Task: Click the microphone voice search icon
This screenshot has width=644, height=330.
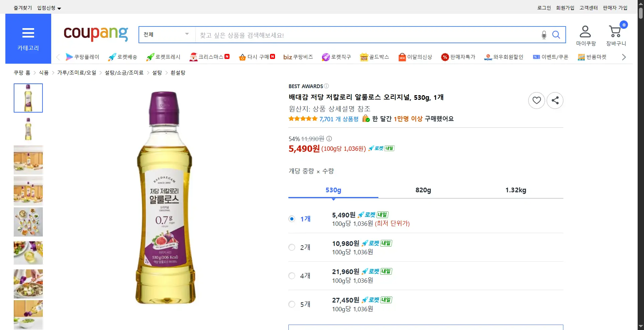Action: (x=544, y=35)
